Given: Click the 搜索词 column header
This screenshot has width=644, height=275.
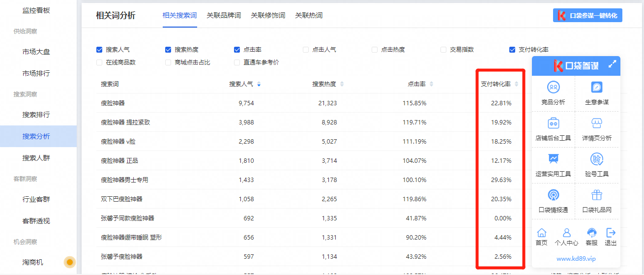Looking at the screenshot, I should [x=110, y=84].
